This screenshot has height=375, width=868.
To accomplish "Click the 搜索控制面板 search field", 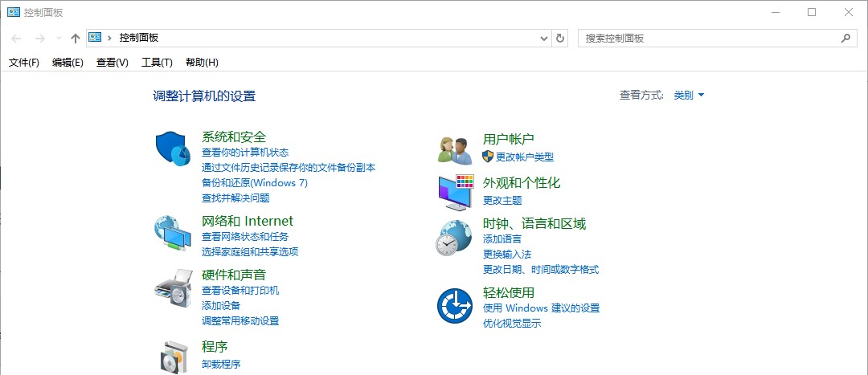I will coord(718,39).
